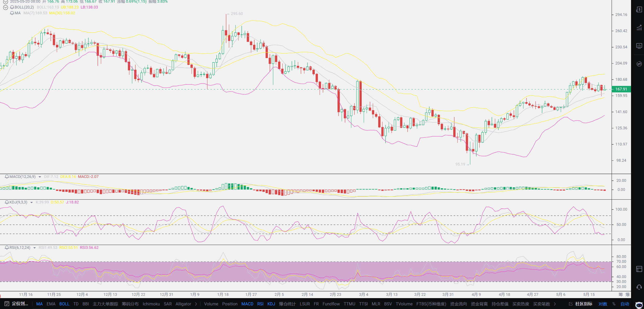Select the 资金流向 sub indicator
Image resolution: width=644 pixels, height=309 pixels.
point(458,304)
